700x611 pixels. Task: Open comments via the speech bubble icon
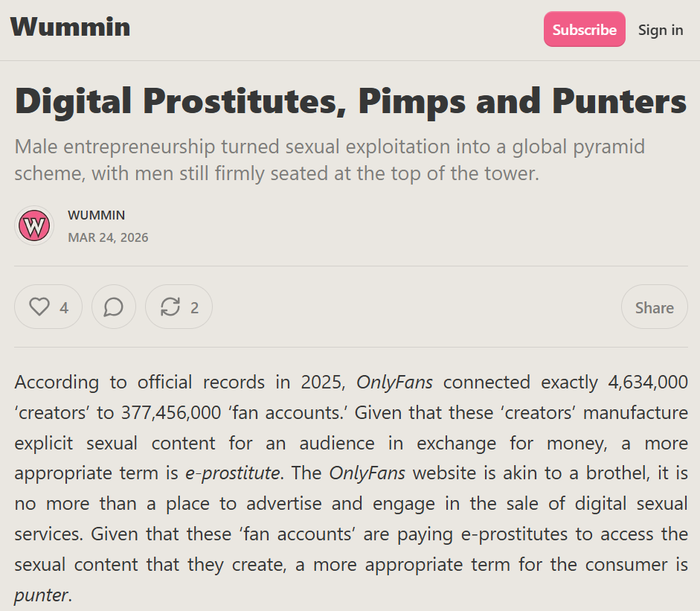[113, 307]
